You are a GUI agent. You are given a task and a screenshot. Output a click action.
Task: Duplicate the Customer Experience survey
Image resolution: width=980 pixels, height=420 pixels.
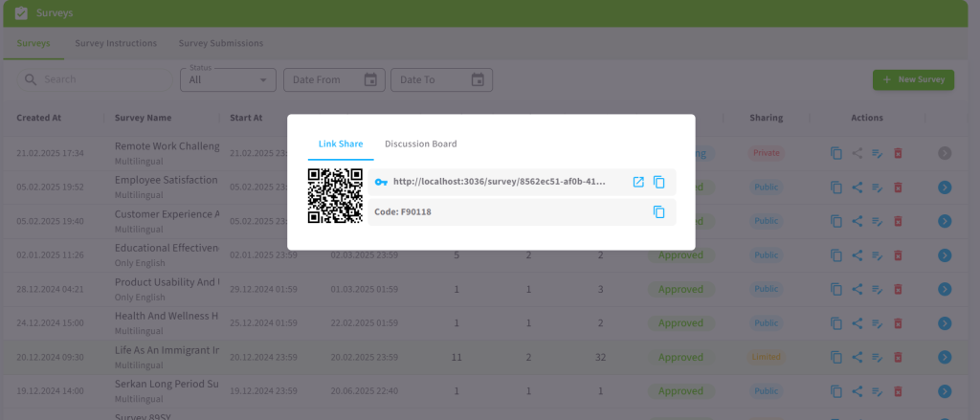pyautogui.click(x=836, y=221)
